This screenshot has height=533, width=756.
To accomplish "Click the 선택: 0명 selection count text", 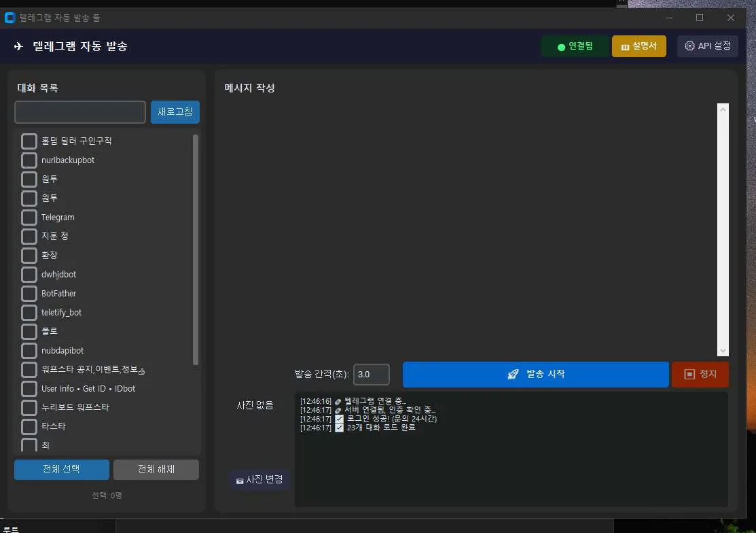I will point(107,496).
